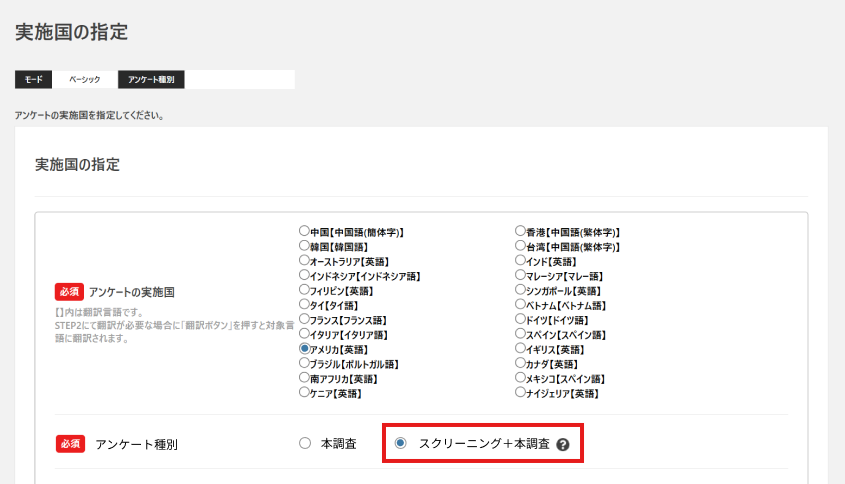845x484 pixels.
Task: Pick インドネシア【インドネシア語】 as the country
Action: (304, 275)
